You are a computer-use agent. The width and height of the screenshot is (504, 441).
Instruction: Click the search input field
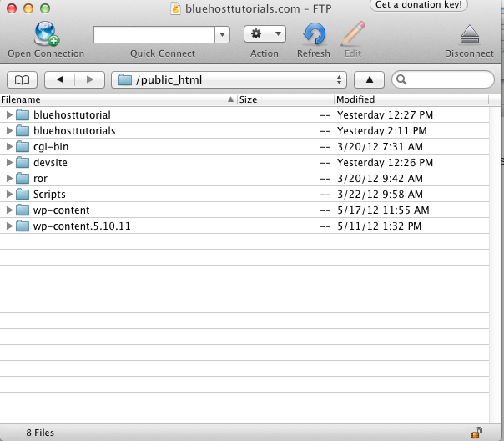[x=443, y=79]
